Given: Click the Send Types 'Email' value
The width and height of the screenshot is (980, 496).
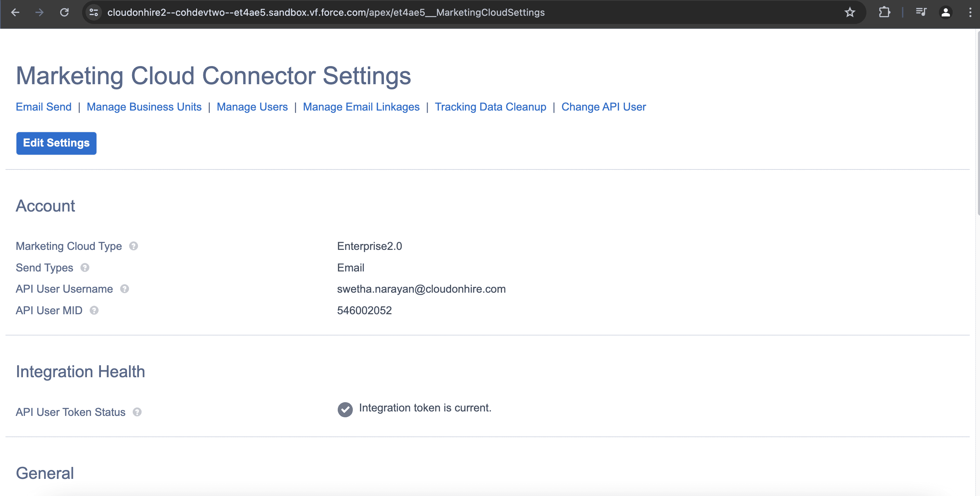Looking at the screenshot, I should tap(350, 268).
